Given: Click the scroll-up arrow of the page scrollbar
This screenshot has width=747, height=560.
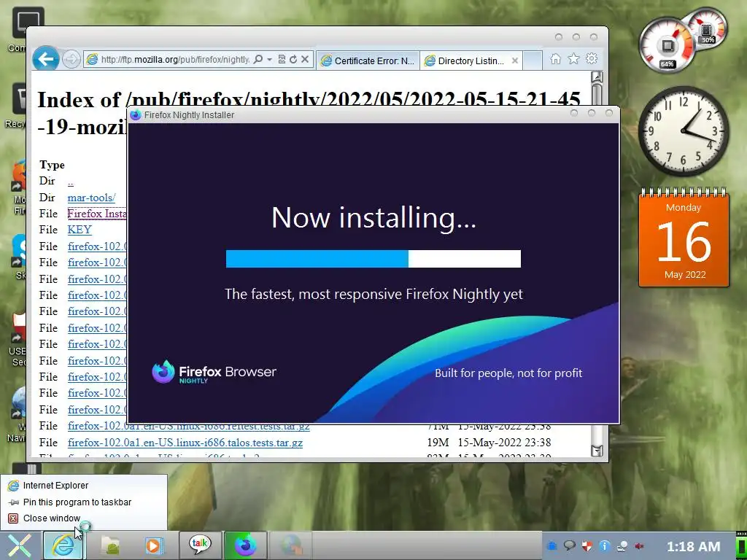Looking at the screenshot, I should point(597,77).
